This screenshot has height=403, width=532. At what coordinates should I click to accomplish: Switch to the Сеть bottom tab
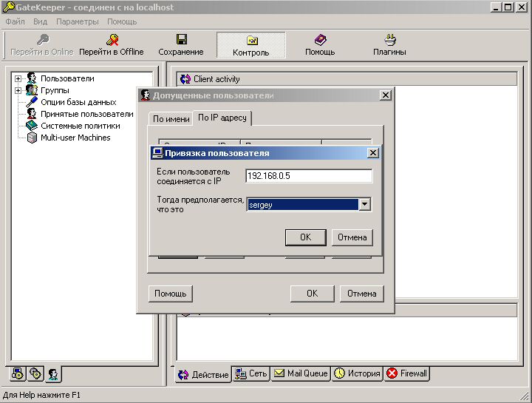[x=251, y=374]
